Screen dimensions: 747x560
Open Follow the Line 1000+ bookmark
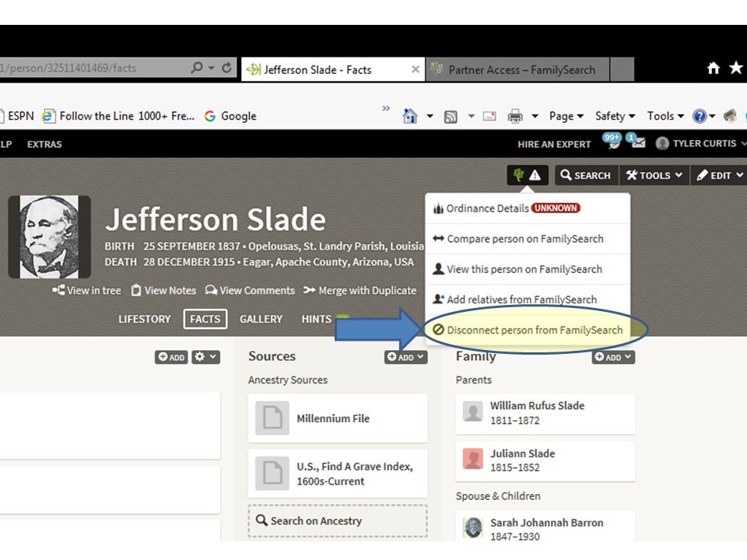(x=118, y=116)
